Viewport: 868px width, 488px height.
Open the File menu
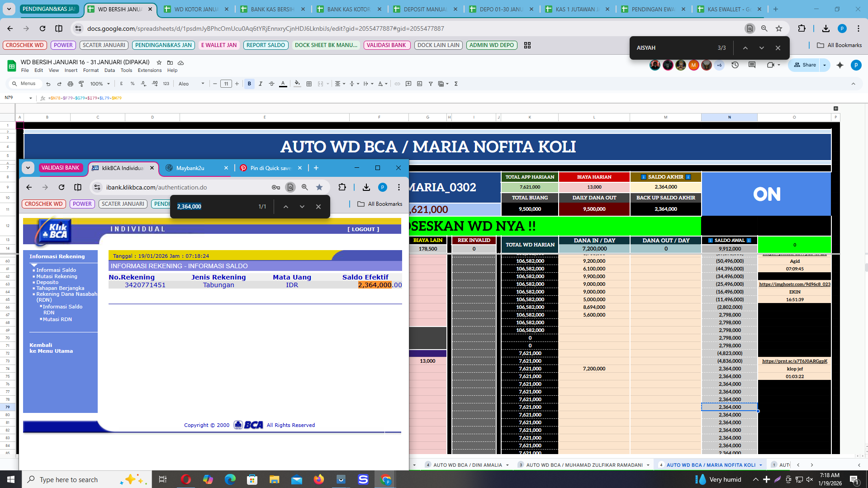click(x=25, y=71)
